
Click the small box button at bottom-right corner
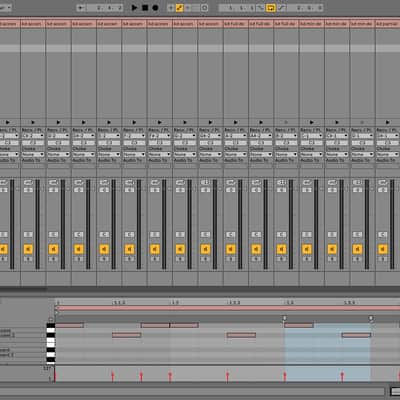(x=395, y=392)
